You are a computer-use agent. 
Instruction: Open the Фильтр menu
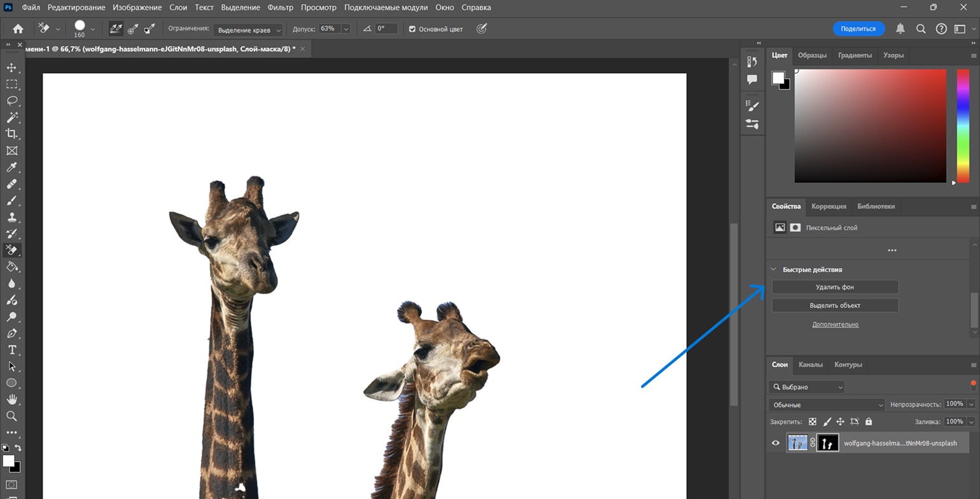[281, 8]
